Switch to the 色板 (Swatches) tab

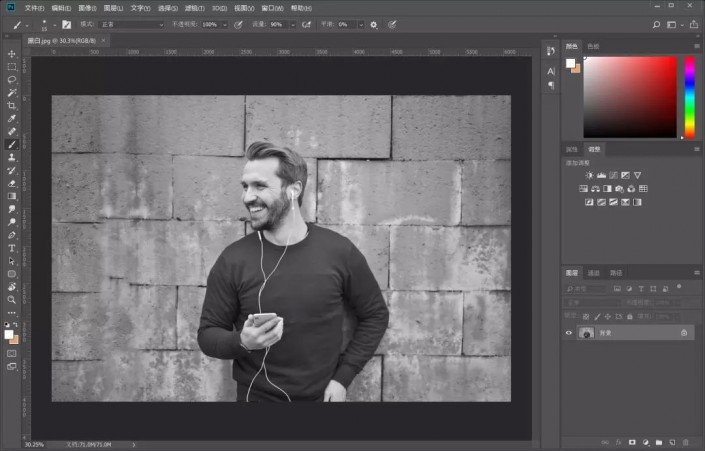[593, 46]
